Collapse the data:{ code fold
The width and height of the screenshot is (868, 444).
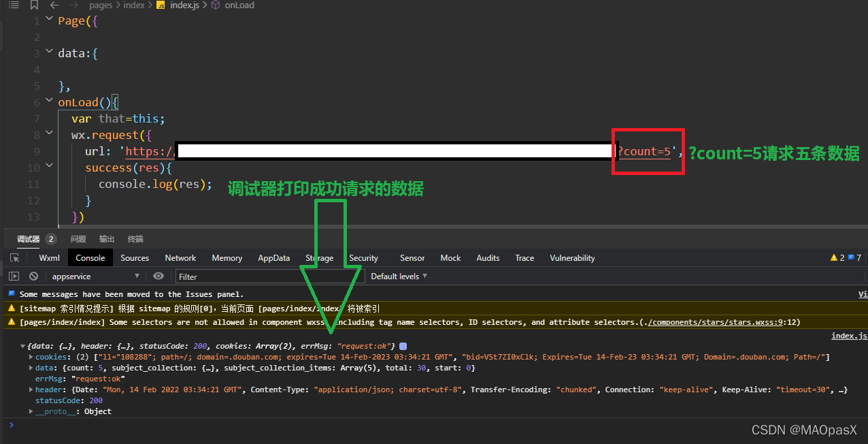pyautogui.click(x=49, y=52)
